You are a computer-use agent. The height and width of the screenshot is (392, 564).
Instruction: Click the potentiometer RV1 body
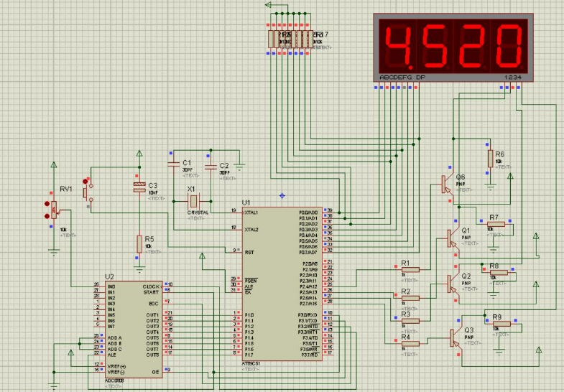54,210
